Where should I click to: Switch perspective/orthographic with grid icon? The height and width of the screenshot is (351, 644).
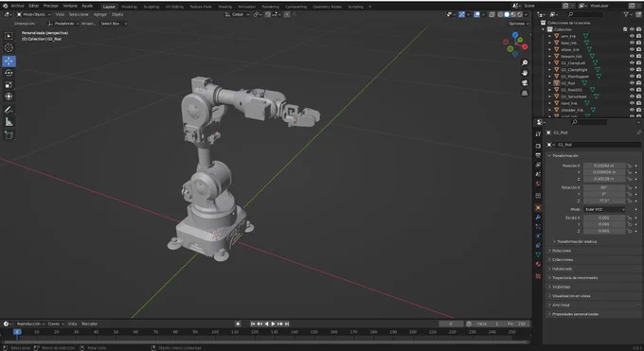point(525,93)
